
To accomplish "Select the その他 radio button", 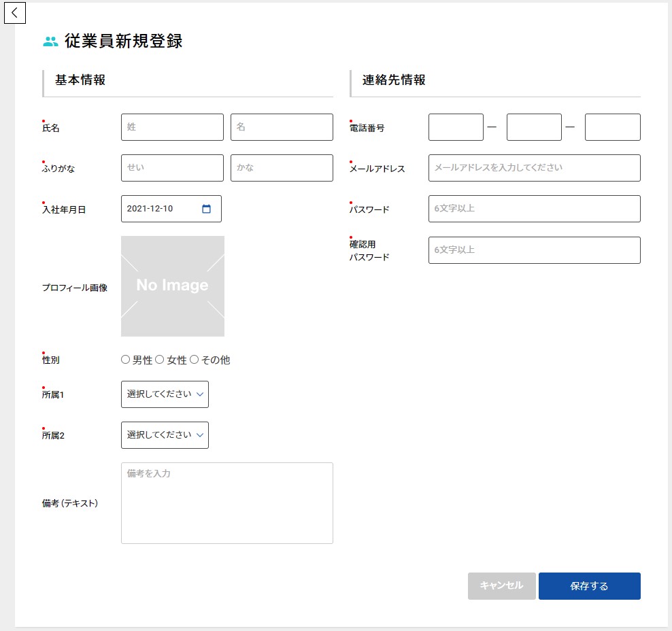I will (x=195, y=360).
